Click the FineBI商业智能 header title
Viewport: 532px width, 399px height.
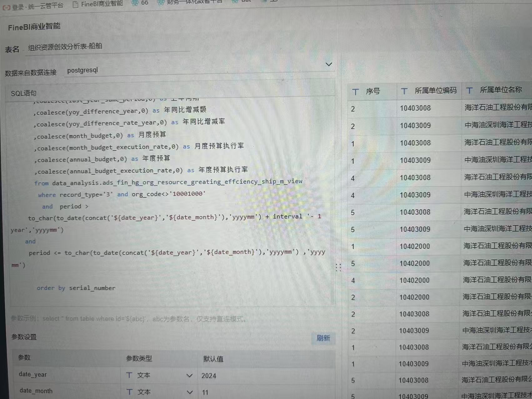click(34, 27)
